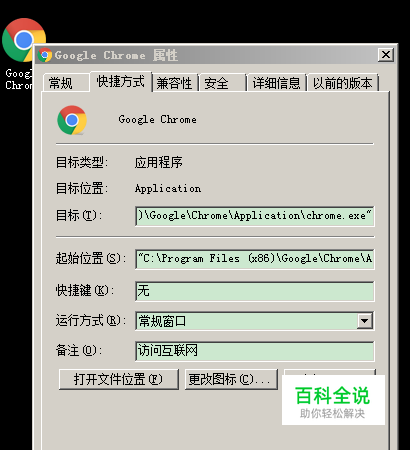Screen dimensions: 410x450
Task: Close the Google Chrome 属性 dialog
Action: (386, 55)
